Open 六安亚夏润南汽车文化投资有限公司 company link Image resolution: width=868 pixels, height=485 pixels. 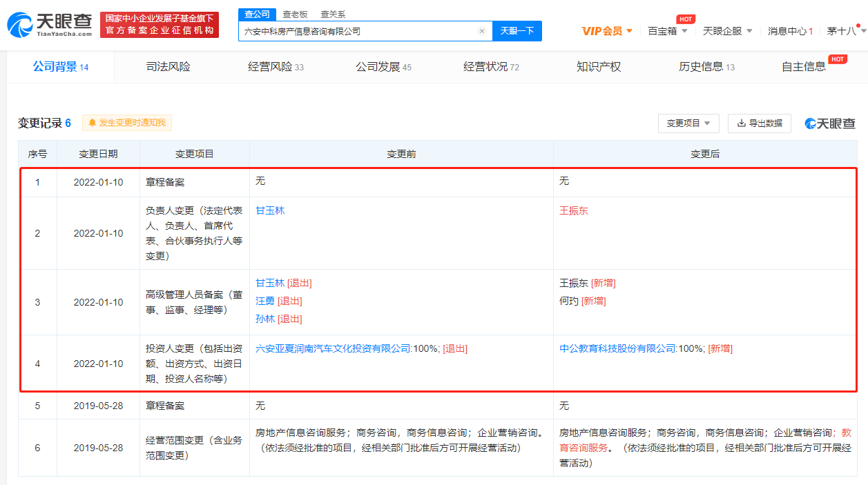[334, 348]
